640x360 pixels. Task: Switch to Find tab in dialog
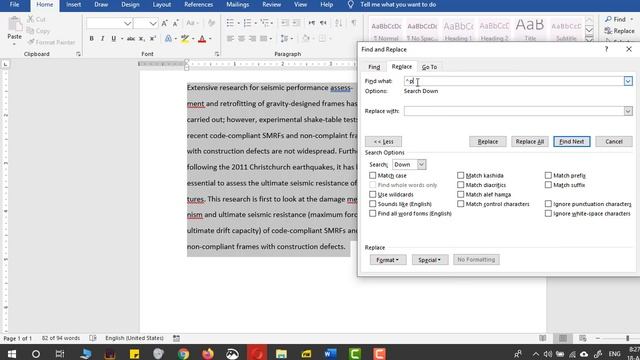coord(374,67)
